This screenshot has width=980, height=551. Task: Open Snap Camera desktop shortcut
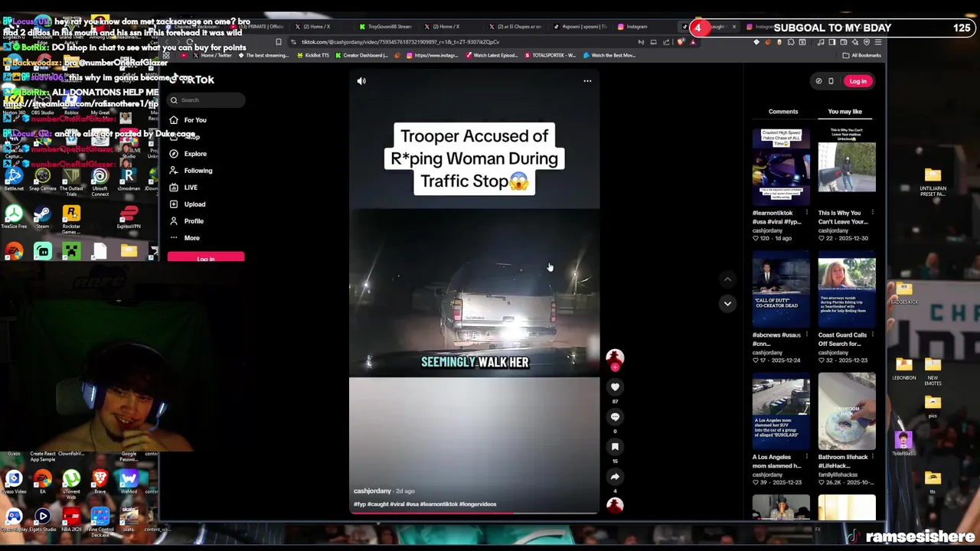[x=42, y=179]
